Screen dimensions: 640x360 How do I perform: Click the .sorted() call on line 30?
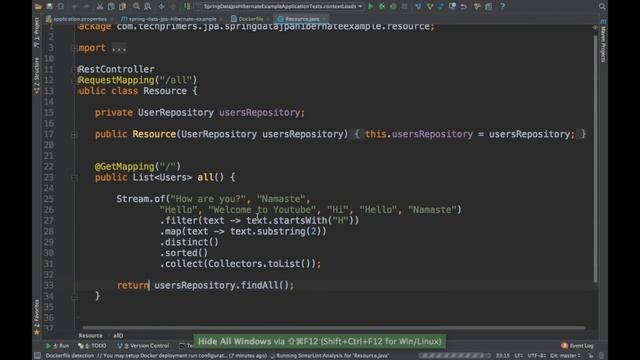tap(184, 253)
